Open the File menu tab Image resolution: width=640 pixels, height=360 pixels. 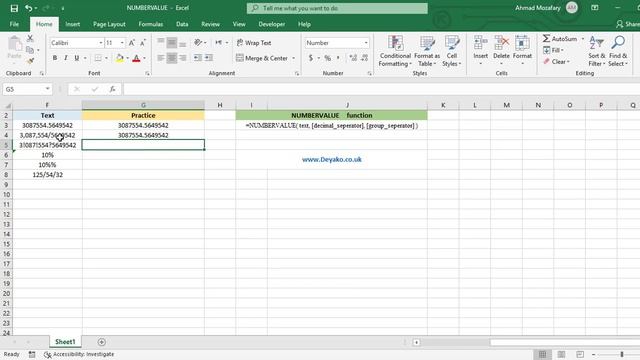tap(14, 24)
